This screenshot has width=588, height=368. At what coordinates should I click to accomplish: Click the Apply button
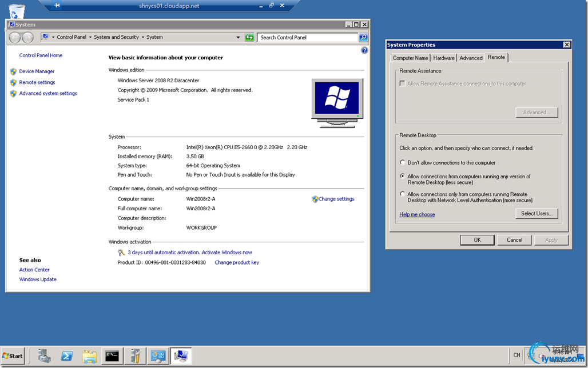click(x=551, y=240)
